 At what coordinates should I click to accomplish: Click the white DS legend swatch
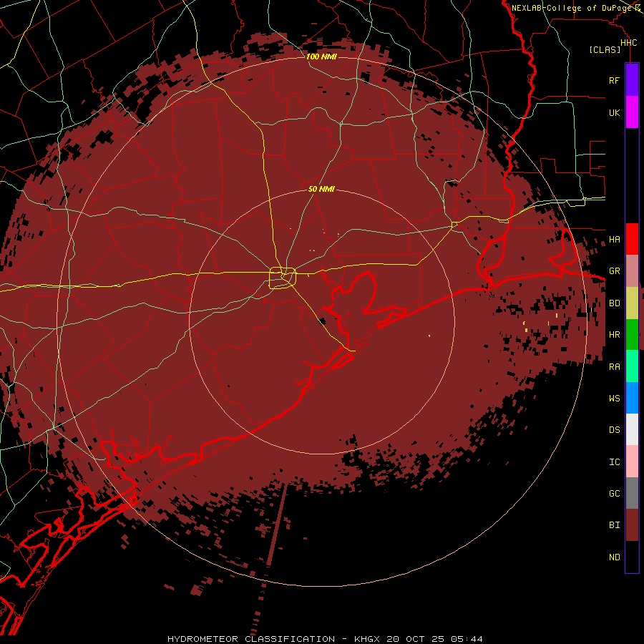click(x=632, y=429)
